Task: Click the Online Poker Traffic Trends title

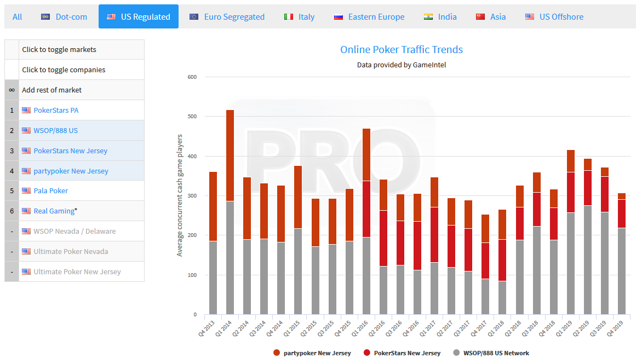Action: 402,49
